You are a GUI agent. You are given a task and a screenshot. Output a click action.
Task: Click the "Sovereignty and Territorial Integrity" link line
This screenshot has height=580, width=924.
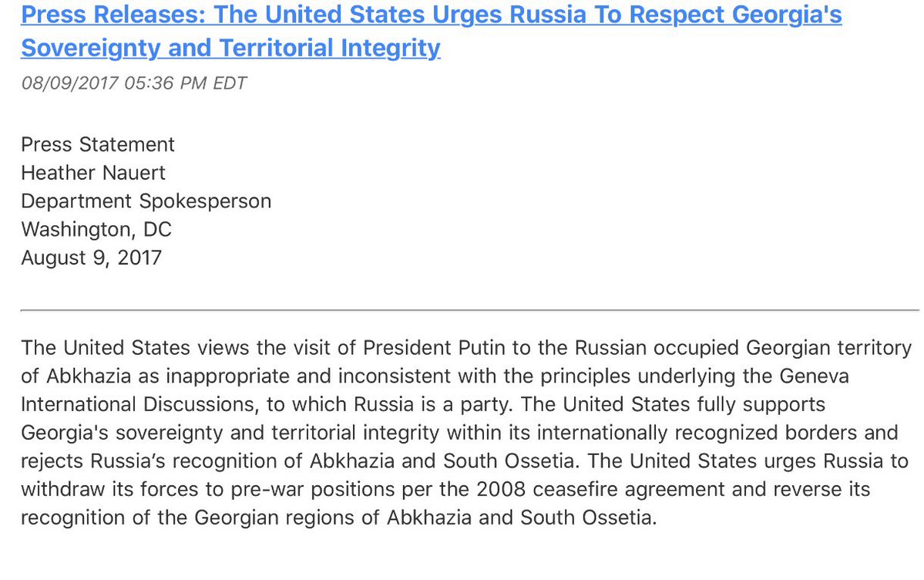pyautogui.click(x=230, y=49)
